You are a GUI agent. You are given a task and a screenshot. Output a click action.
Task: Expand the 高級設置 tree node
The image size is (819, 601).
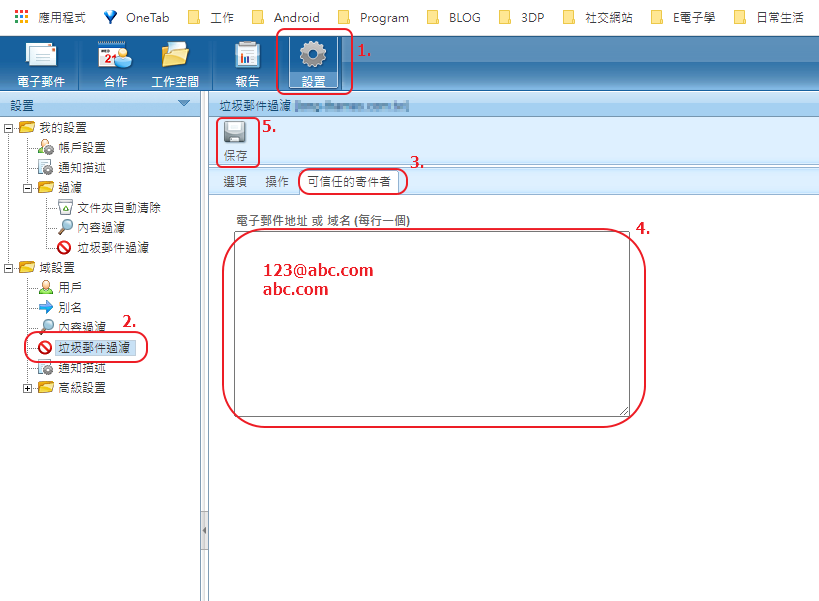click(28, 388)
